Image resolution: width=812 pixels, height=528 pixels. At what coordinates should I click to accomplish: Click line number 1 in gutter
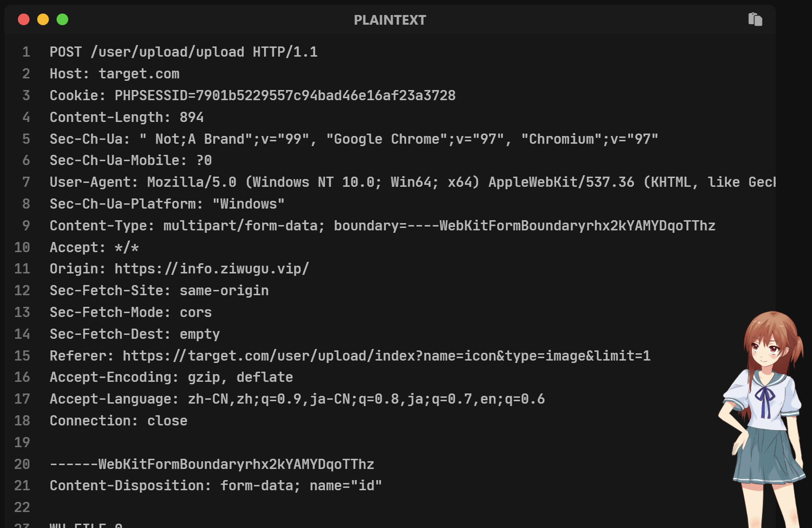(x=26, y=52)
